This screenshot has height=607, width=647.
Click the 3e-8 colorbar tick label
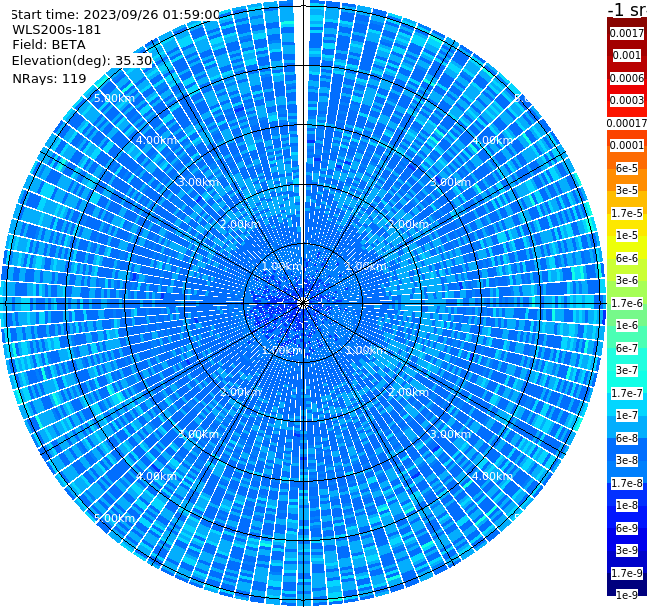click(627, 460)
